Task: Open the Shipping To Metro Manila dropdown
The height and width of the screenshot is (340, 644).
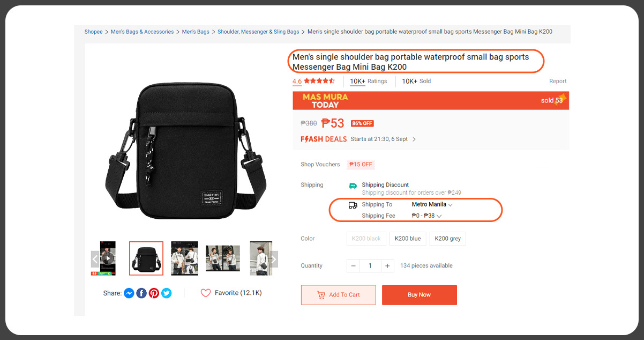Action: point(432,204)
